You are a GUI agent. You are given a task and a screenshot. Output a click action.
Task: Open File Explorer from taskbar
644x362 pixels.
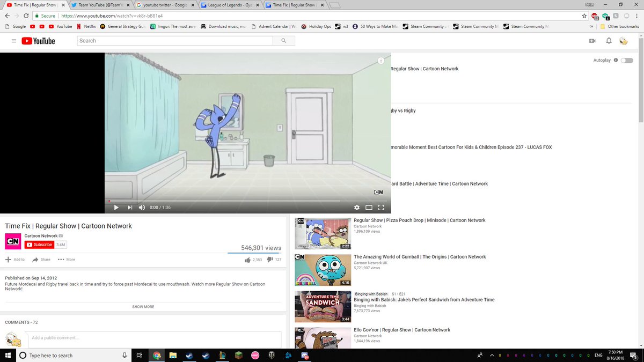point(173,355)
